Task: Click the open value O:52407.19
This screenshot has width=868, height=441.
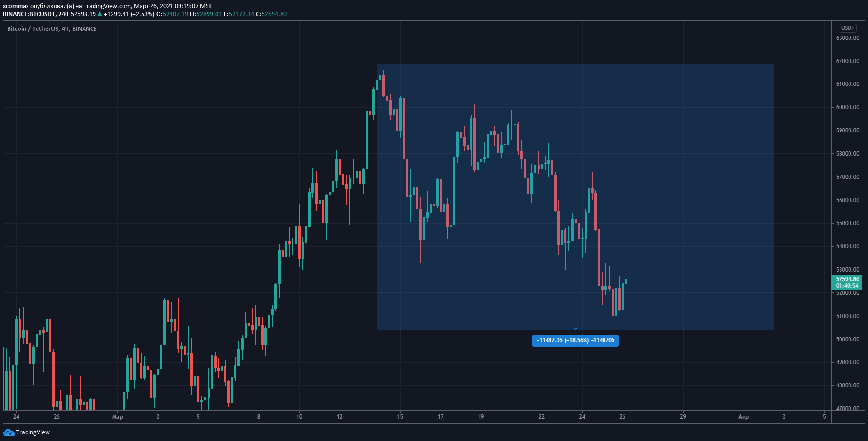Action: click(x=172, y=14)
